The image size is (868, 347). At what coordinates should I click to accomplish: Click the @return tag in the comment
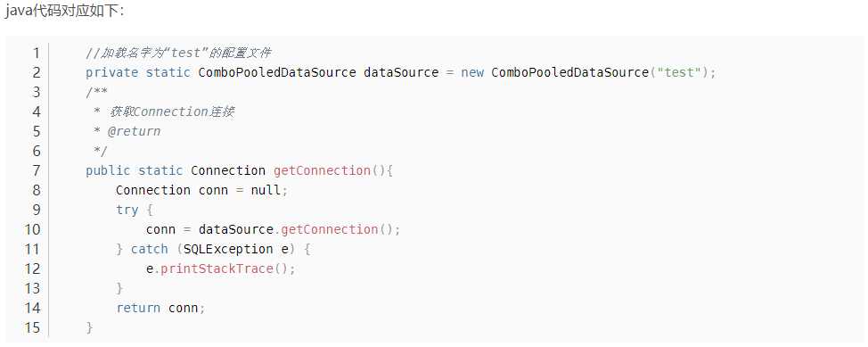click(134, 131)
